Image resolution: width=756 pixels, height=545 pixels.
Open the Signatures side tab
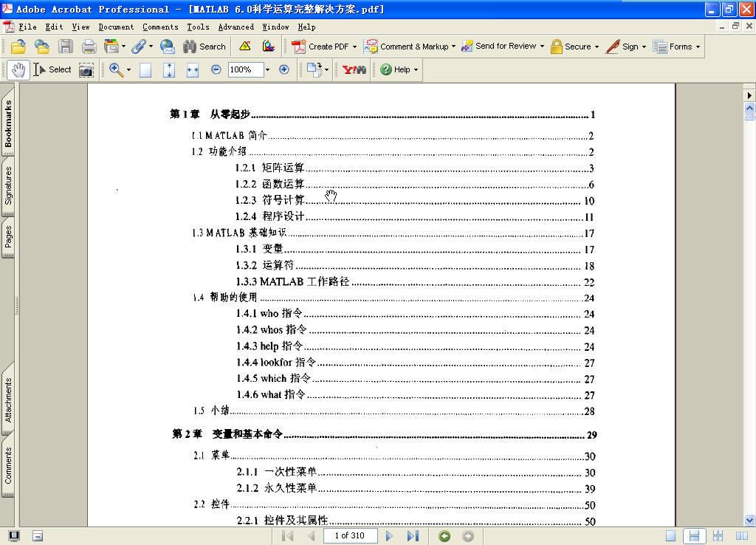click(8, 185)
